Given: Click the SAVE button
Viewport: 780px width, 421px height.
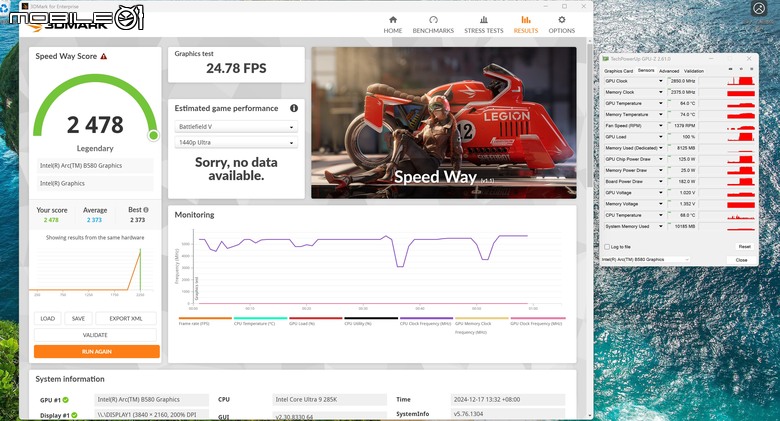Looking at the screenshot, I should point(78,318).
